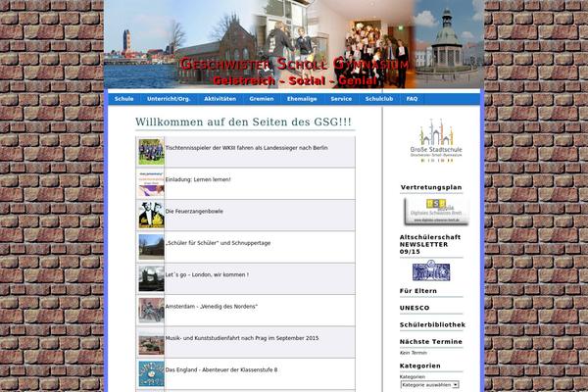This screenshot has width=588, height=392.
Task: Open the England-Abenteuer blue thumbnail
Action: coord(151,374)
